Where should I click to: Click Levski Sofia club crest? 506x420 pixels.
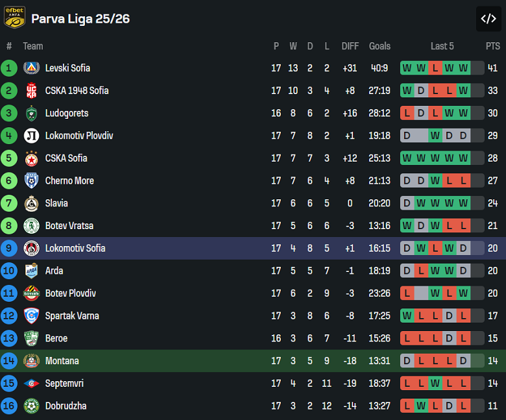pyautogui.click(x=31, y=68)
